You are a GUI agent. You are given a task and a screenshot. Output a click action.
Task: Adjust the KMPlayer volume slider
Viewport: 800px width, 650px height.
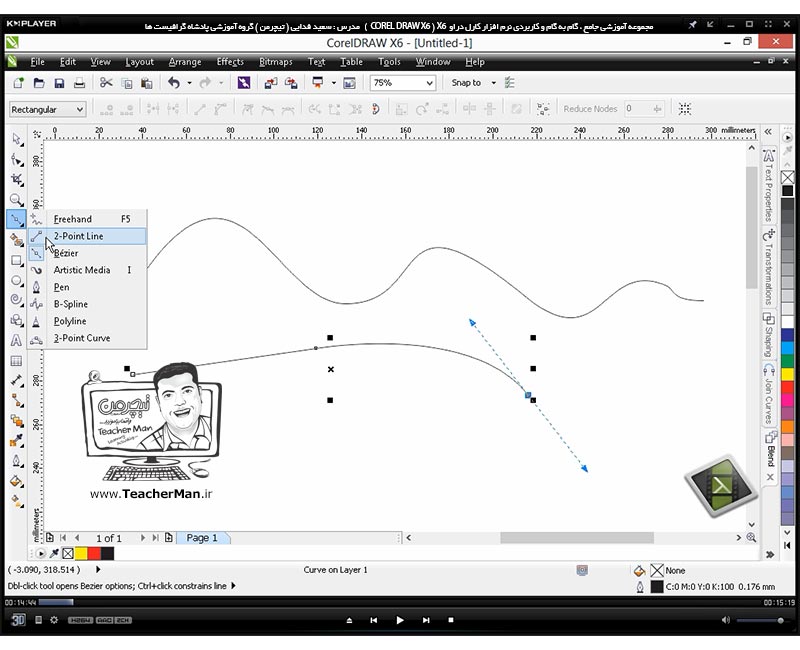(760, 620)
